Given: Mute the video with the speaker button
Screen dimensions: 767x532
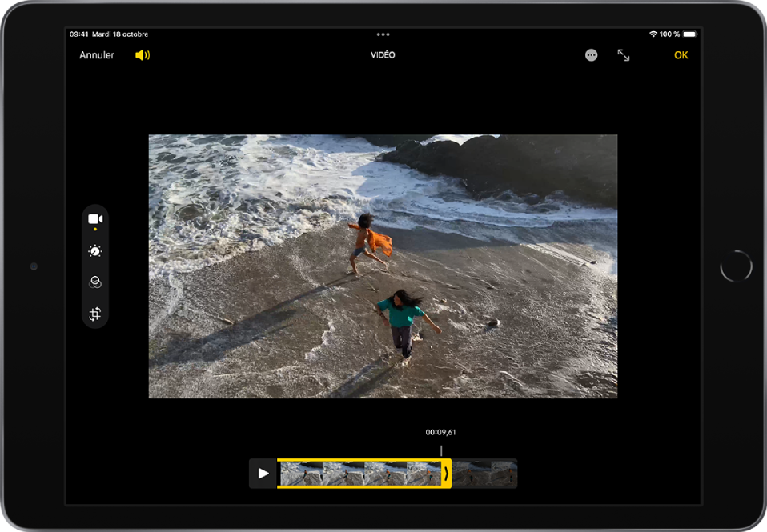Looking at the screenshot, I should click(x=143, y=54).
